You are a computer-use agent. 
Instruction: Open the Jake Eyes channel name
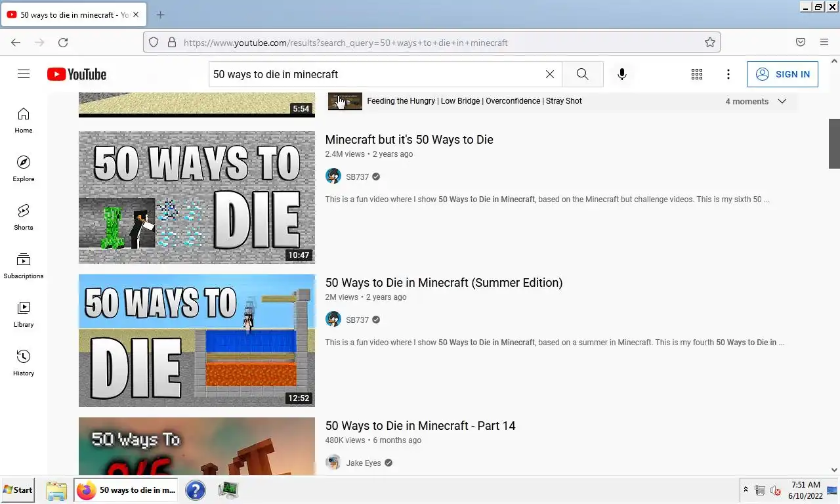[x=364, y=463]
